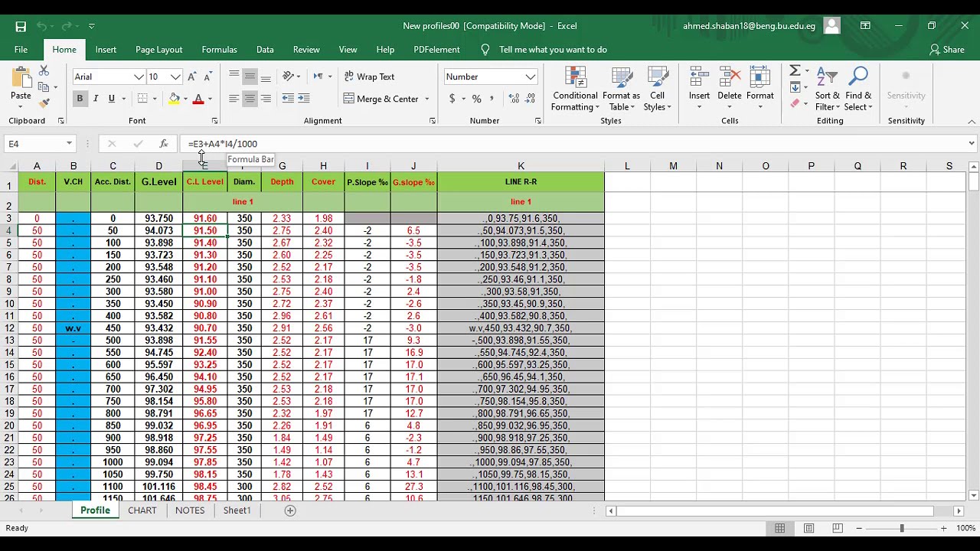Increase font size with large A icon
980x551 pixels.
[x=191, y=77]
